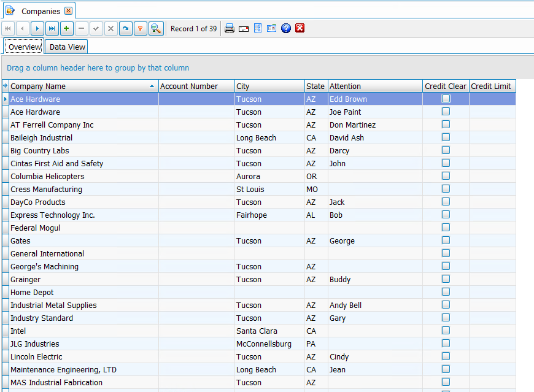This screenshot has height=392, width=534.
Task: Switch to the Data View tab
Action: click(67, 47)
